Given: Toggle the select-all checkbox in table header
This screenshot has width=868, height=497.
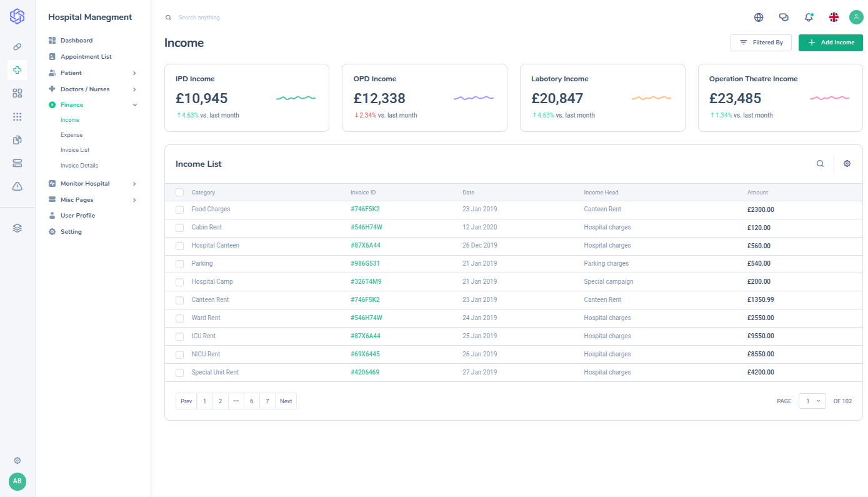Looking at the screenshot, I should pyautogui.click(x=180, y=193).
